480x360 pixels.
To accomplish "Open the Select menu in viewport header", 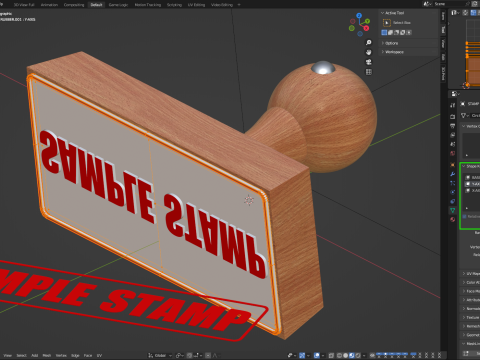I will [x=21, y=355].
